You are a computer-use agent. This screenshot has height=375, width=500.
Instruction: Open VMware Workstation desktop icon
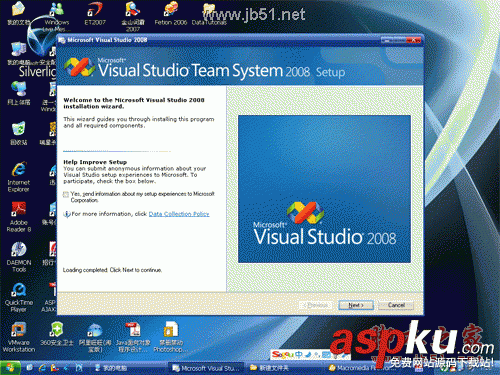pyautogui.click(x=19, y=337)
